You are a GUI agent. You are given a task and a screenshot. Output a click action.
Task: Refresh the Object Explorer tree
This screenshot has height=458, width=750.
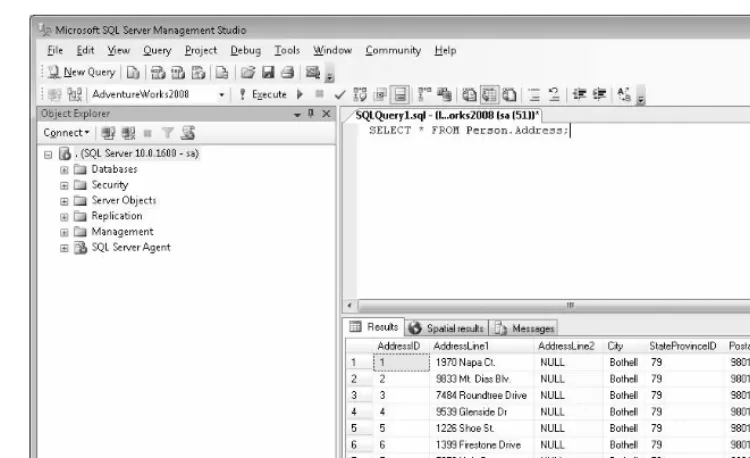click(188, 133)
